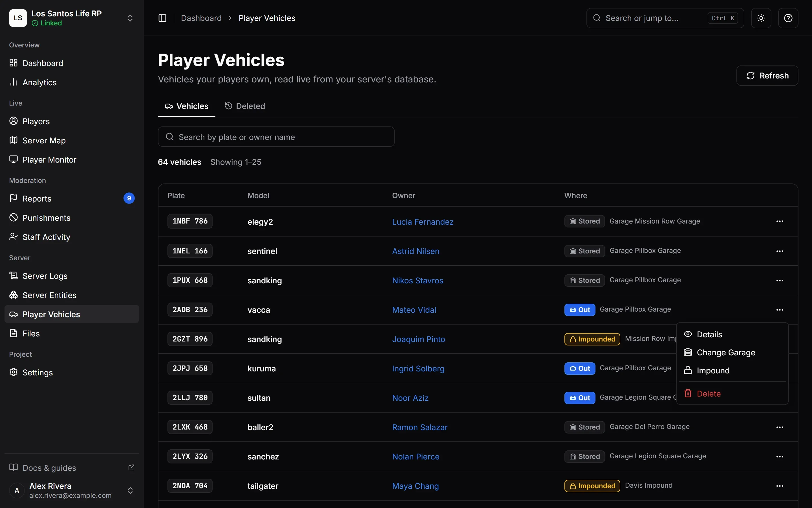Open owner Ramon Salazar profile
Screen dimensions: 812x508
[x=420, y=427]
